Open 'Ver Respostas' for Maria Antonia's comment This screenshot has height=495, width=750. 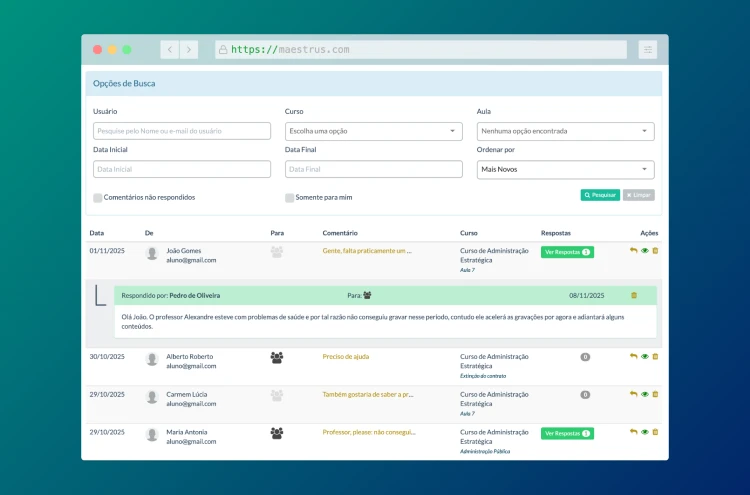click(567, 433)
